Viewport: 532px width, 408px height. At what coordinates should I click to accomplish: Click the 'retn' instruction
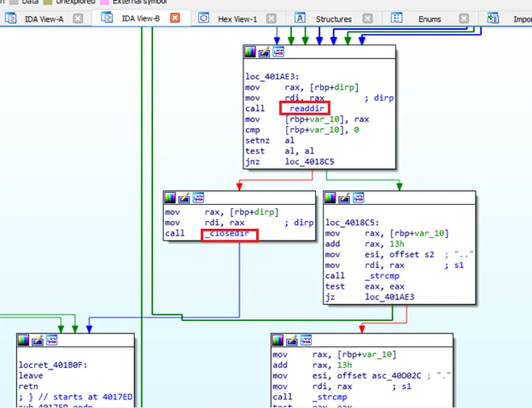[28, 386]
